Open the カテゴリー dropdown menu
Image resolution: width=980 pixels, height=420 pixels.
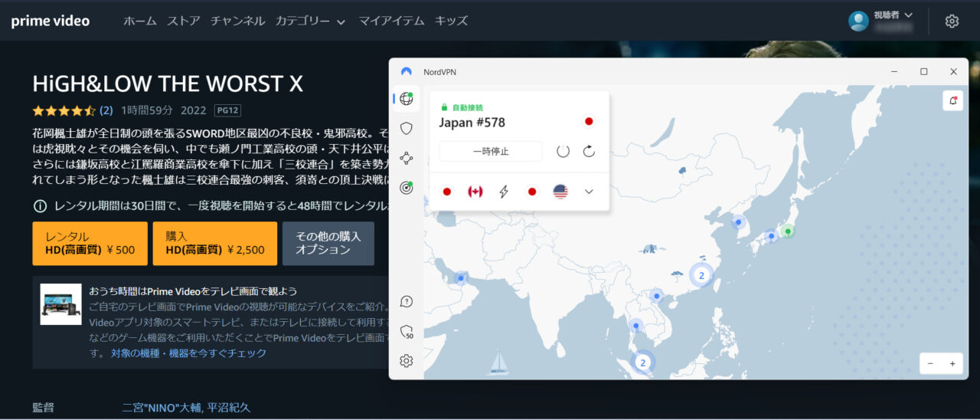310,21
